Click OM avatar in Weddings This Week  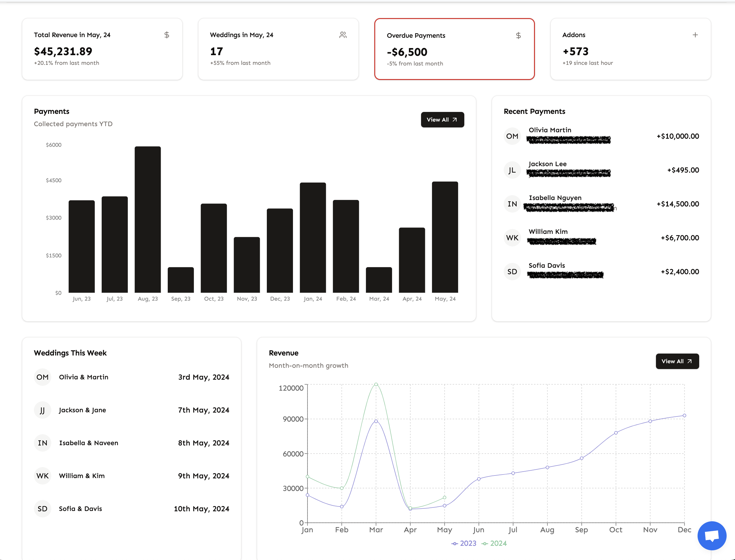[42, 377]
